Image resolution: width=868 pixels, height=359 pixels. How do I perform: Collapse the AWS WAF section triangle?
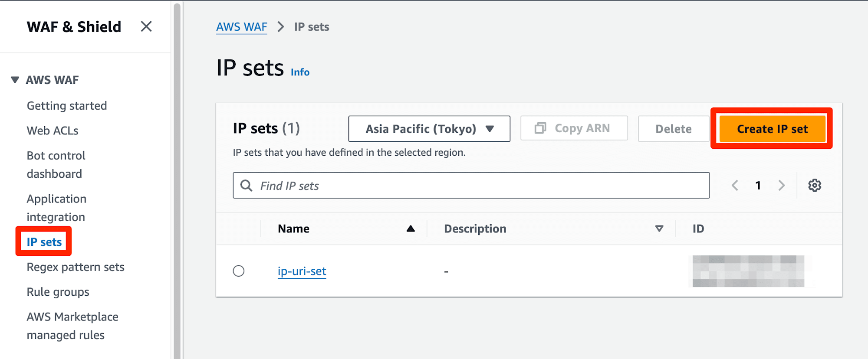tap(15, 80)
